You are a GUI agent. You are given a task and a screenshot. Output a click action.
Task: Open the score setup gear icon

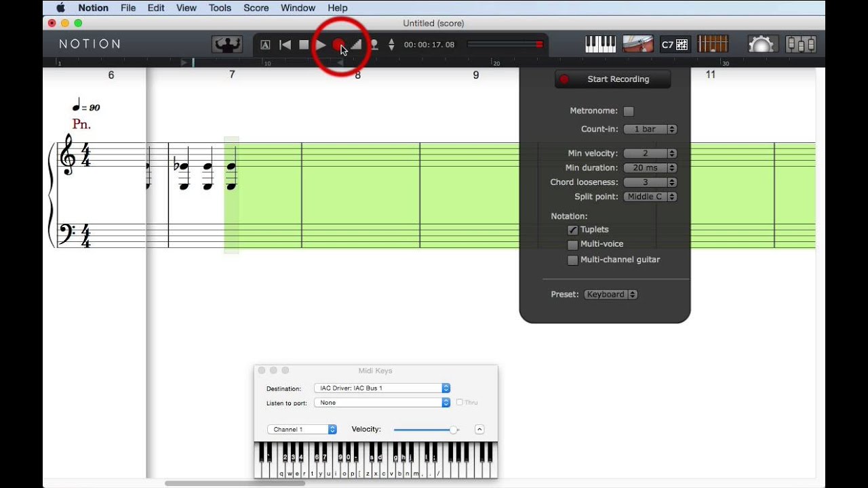pos(763,44)
